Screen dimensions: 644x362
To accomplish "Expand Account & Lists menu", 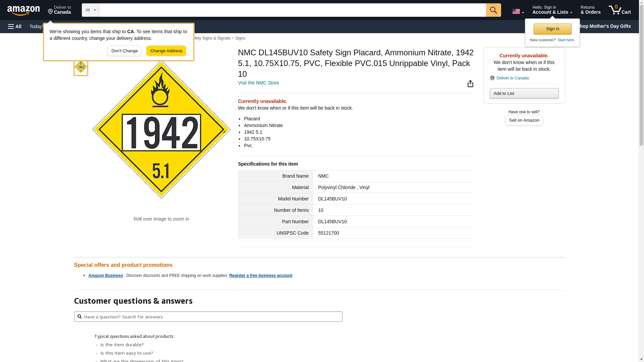I will 552,10.
